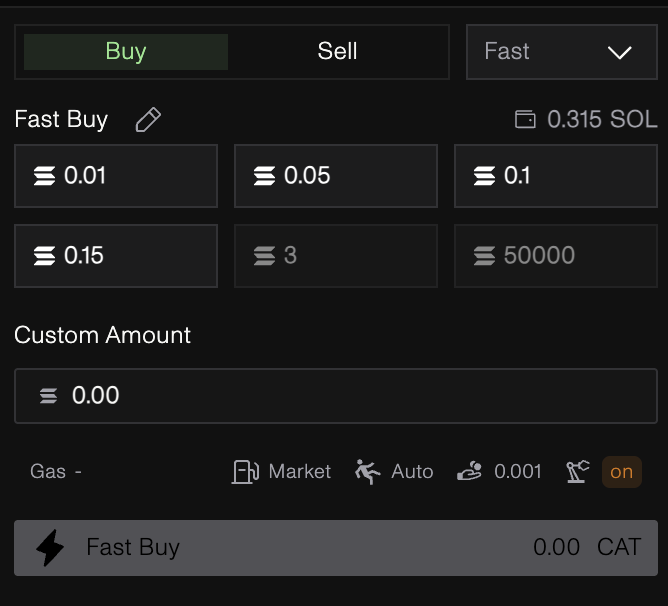Click the wallet icon next to 0.315 SOL

(525, 120)
